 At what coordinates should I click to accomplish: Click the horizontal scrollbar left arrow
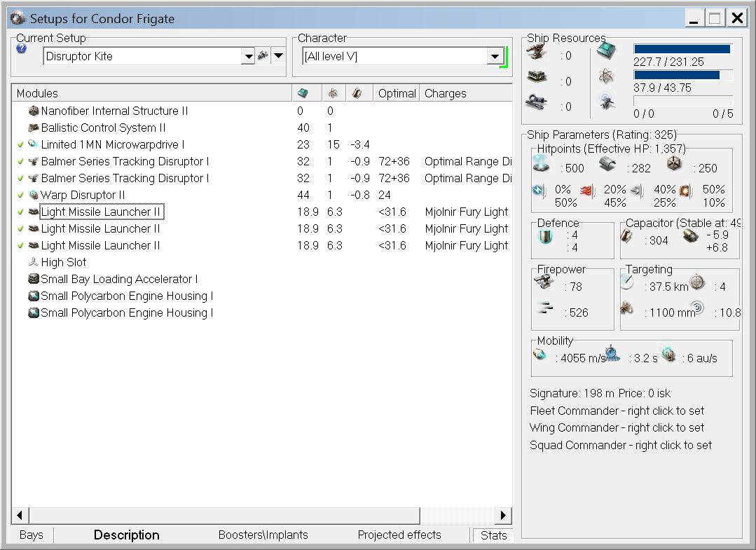tap(20, 515)
